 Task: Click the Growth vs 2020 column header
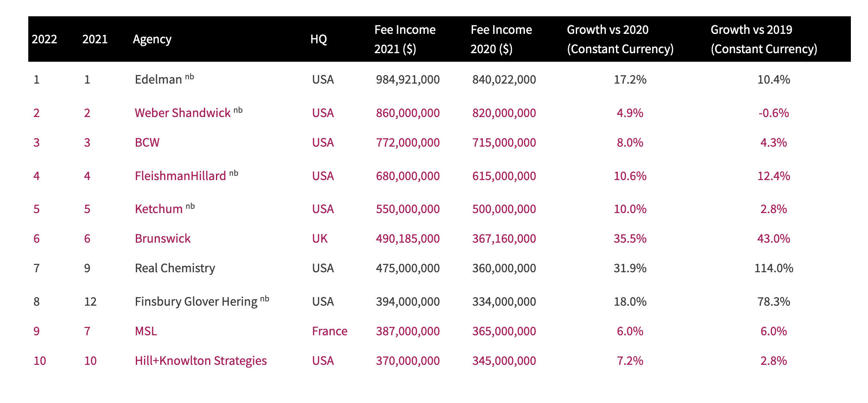[620, 39]
